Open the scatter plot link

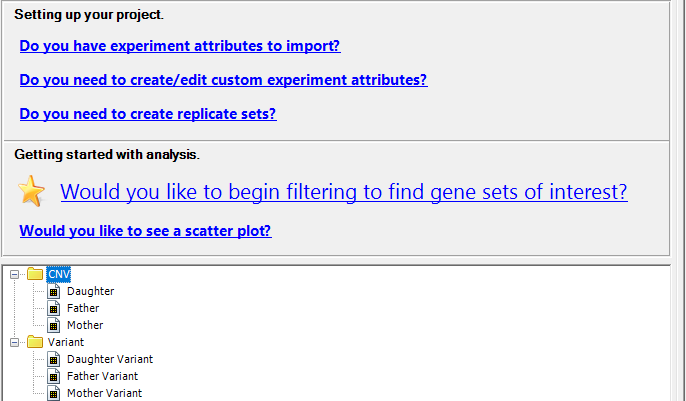tap(146, 231)
